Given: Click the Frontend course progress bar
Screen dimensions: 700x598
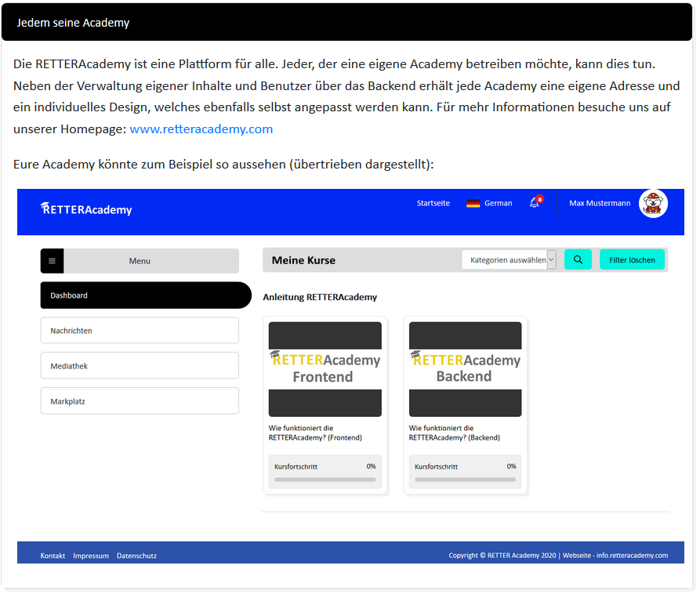Looking at the screenshot, I should [x=325, y=480].
